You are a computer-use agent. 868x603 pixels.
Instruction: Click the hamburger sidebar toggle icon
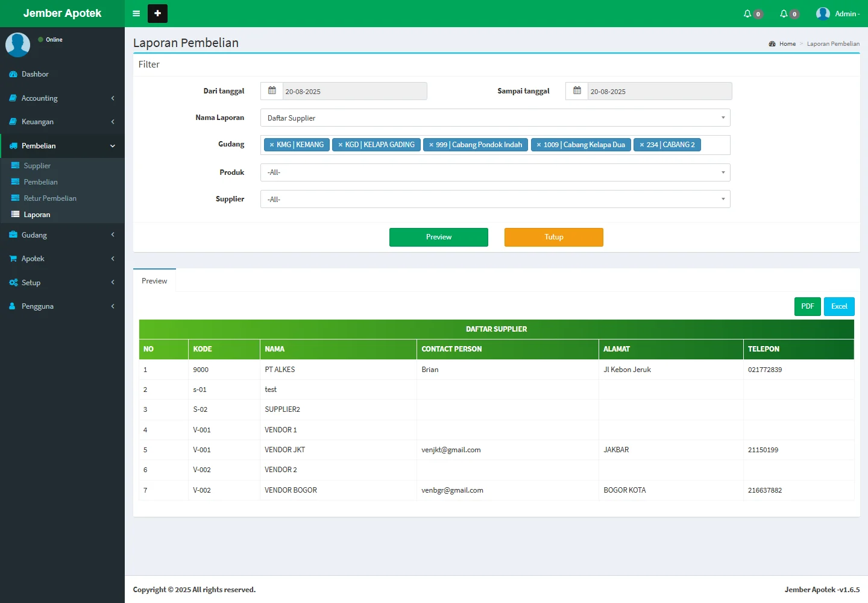[136, 13]
